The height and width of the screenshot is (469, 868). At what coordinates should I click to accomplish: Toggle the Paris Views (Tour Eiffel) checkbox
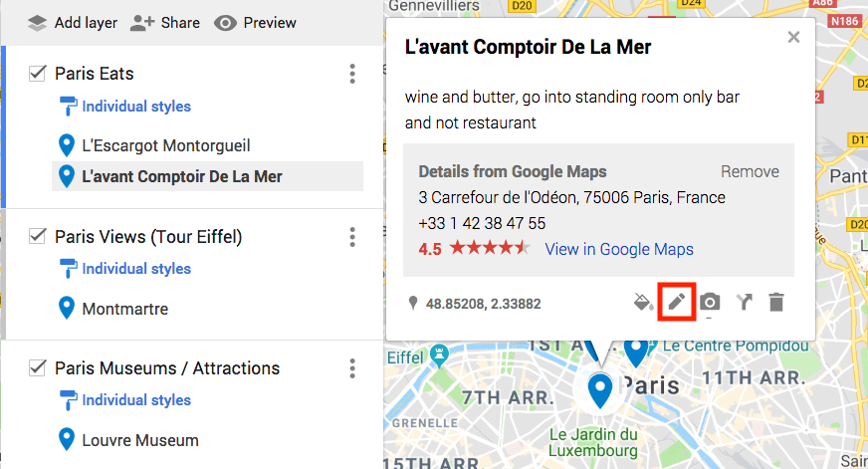pos(37,236)
